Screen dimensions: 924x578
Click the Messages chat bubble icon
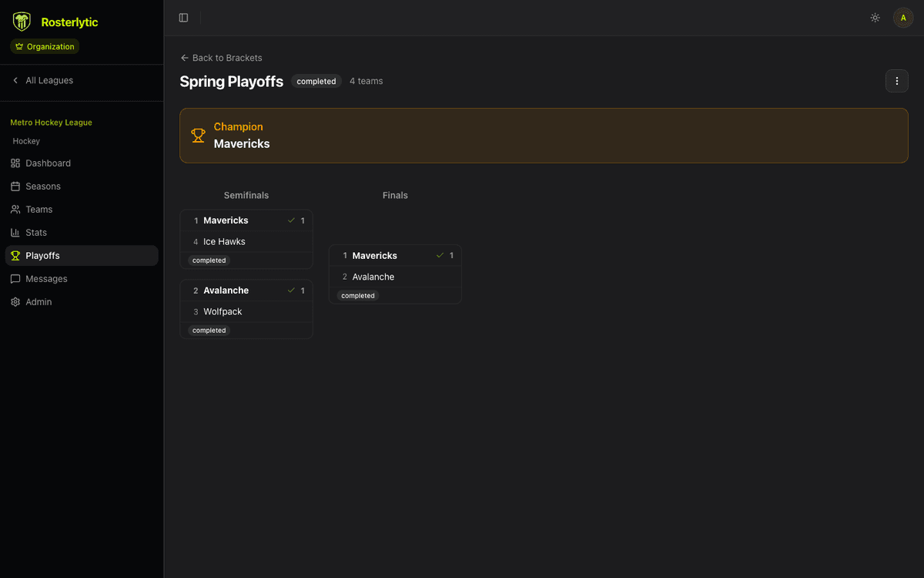point(15,279)
